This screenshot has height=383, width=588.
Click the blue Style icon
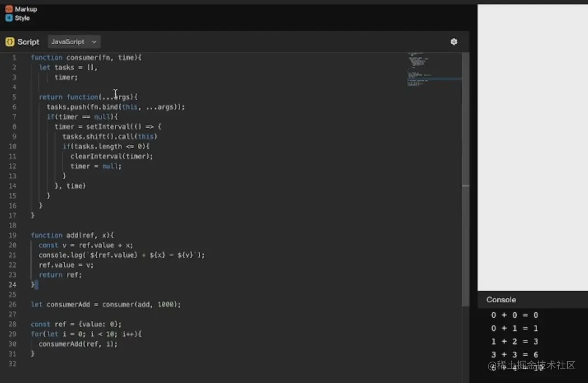coord(9,18)
